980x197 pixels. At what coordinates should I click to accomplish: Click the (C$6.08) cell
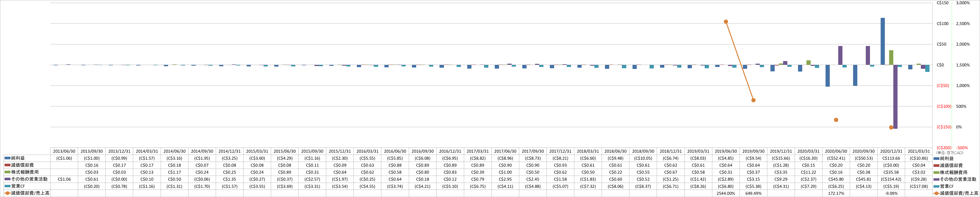[x=423, y=158]
